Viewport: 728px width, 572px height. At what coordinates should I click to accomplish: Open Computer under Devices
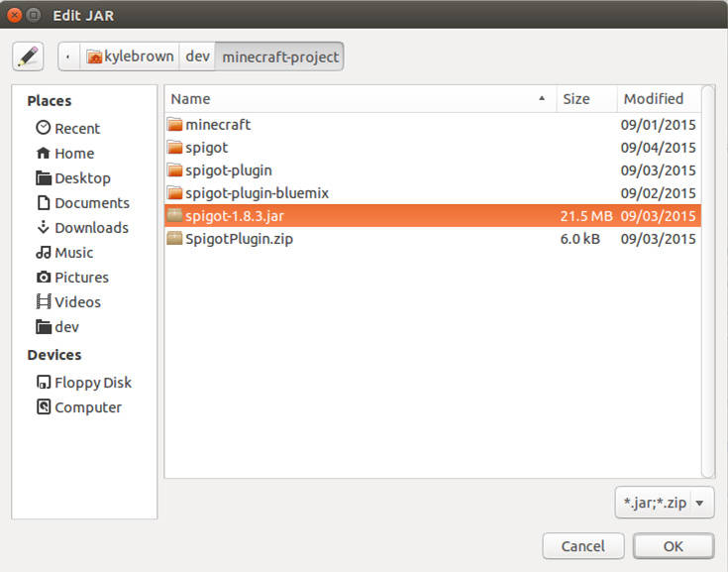coord(87,406)
